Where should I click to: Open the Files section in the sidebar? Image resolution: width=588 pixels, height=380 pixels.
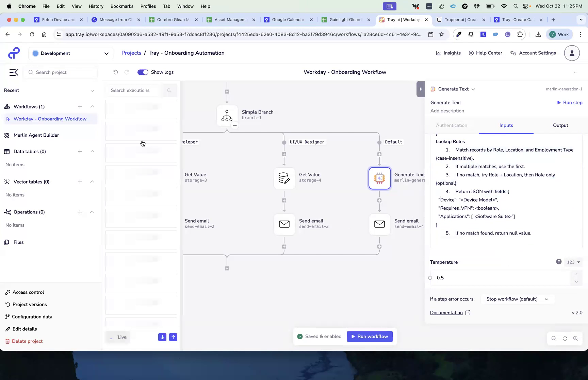[x=18, y=242]
